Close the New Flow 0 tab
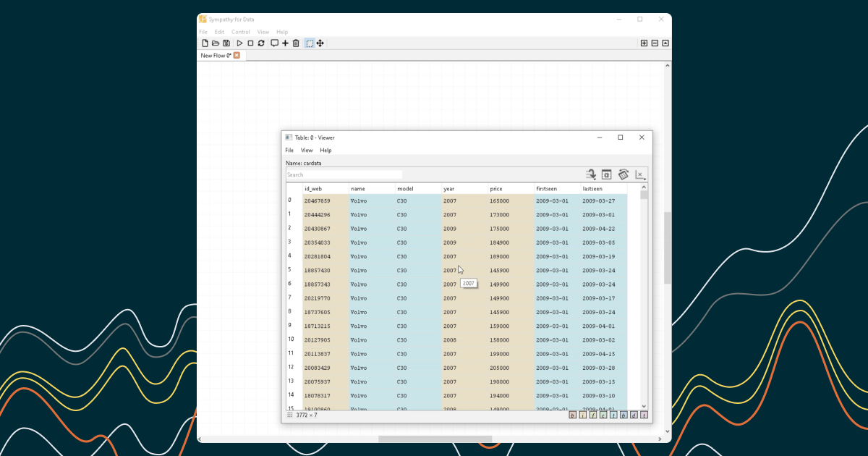This screenshot has height=456, width=868. coord(237,56)
